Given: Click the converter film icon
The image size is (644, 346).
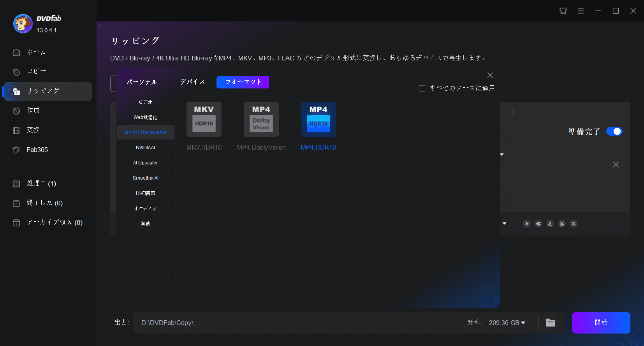Looking at the screenshot, I should [x=16, y=131].
